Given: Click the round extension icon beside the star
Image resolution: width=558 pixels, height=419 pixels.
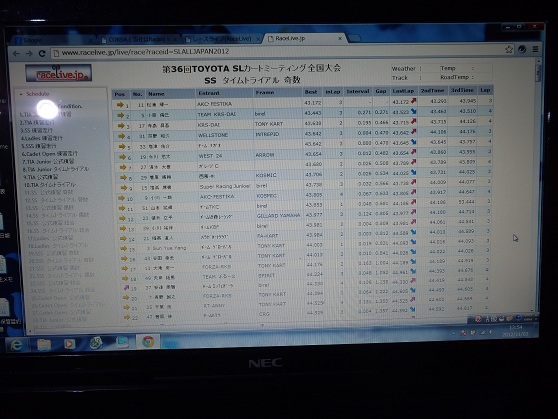Looking at the screenshot, I should click(522, 49).
